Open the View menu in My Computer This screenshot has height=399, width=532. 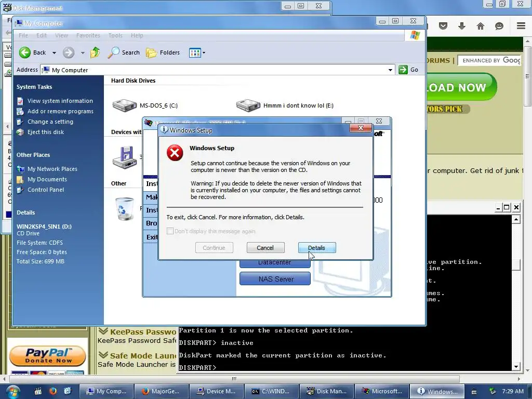click(61, 35)
